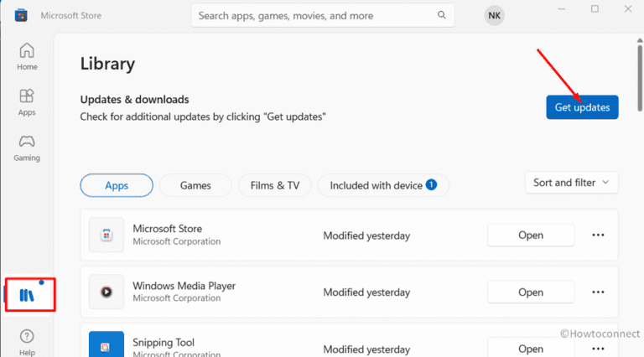644x357 pixels.
Task: Close the Microsoft Store window
Action: coord(628,9)
